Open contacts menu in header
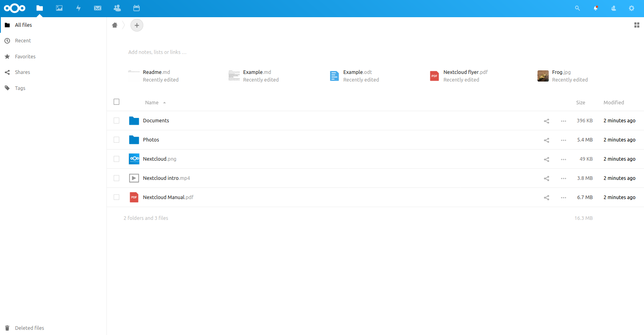 coord(614,8)
